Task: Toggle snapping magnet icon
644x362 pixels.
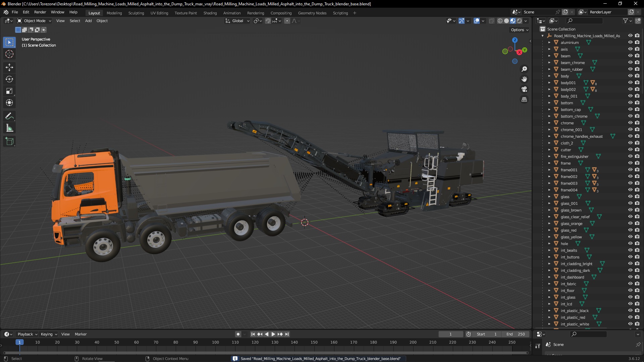Action: (268, 21)
